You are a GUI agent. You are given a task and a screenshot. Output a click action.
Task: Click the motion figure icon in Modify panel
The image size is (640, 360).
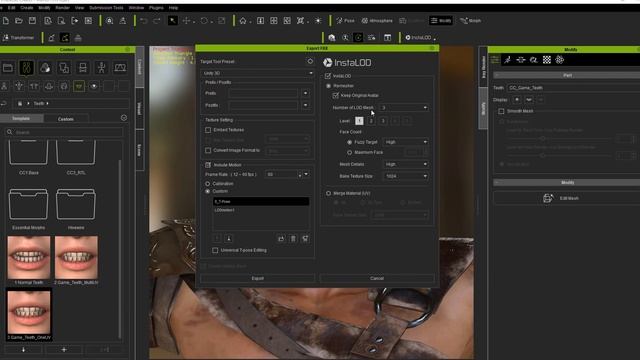click(x=507, y=60)
